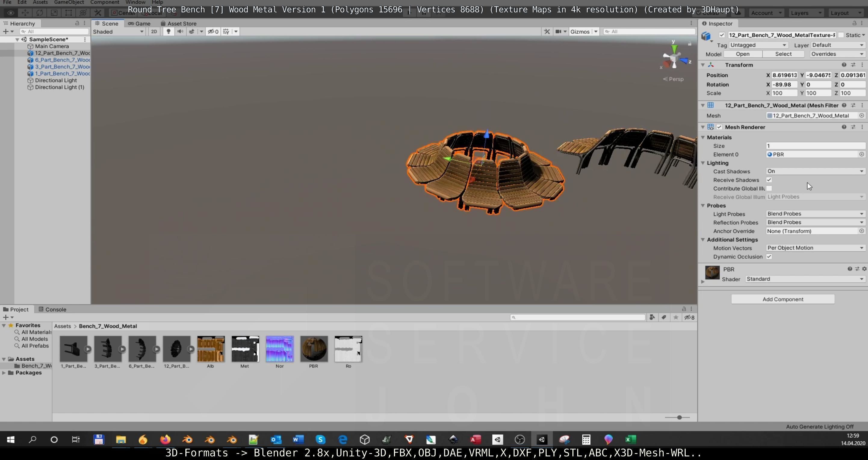The width and height of the screenshot is (868, 460).
Task: Click the Add Component button
Action: pyautogui.click(x=783, y=299)
